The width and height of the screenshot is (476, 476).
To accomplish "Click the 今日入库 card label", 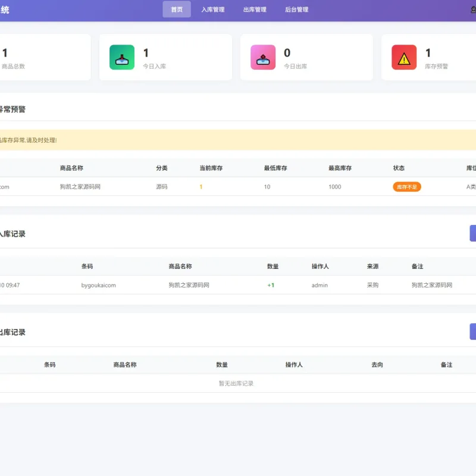I will click(155, 66).
